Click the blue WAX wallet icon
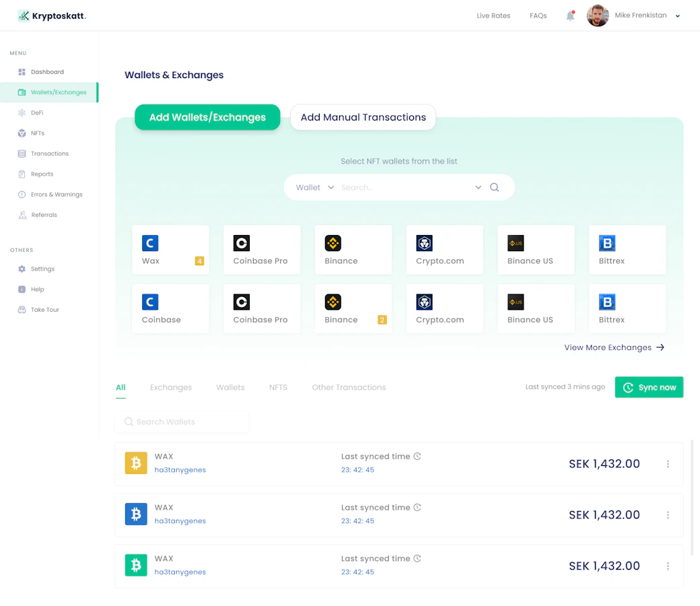Viewport: 700px width, 606px height. click(x=136, y=514)
